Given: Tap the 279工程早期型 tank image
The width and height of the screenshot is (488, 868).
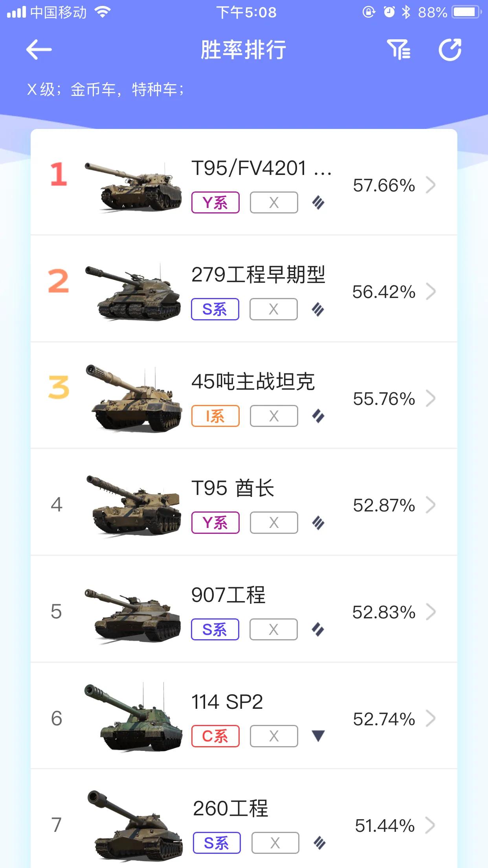Looking at the screenshot, I should [x=134, y=292].
